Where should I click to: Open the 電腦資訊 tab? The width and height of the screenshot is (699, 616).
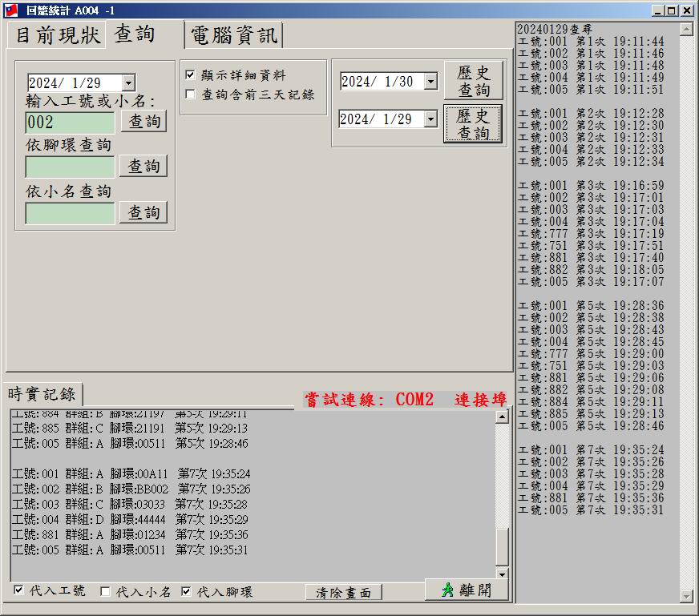tap(234, 36)
